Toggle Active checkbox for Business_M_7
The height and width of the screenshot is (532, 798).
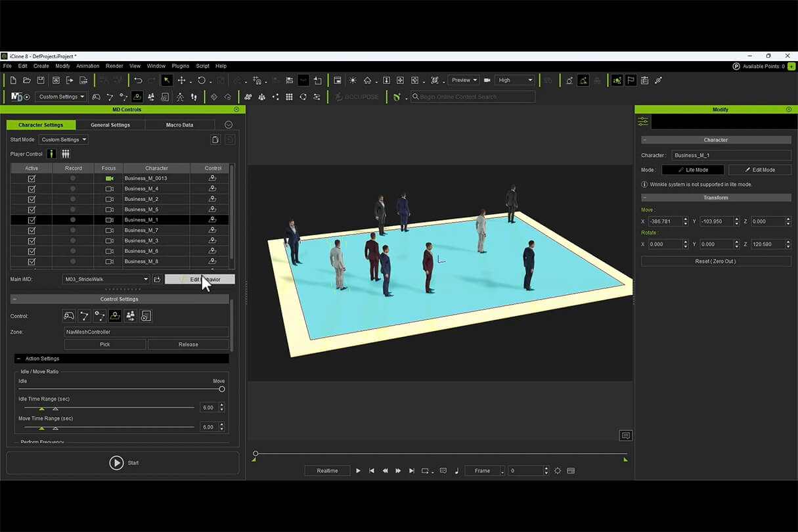click(x=32, y=231)
